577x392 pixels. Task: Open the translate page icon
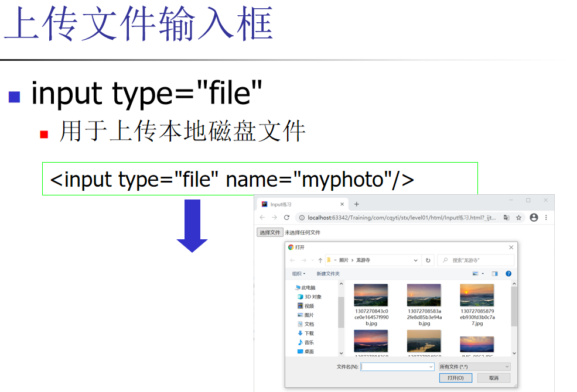pyautogui.click(x=506, y=218)
